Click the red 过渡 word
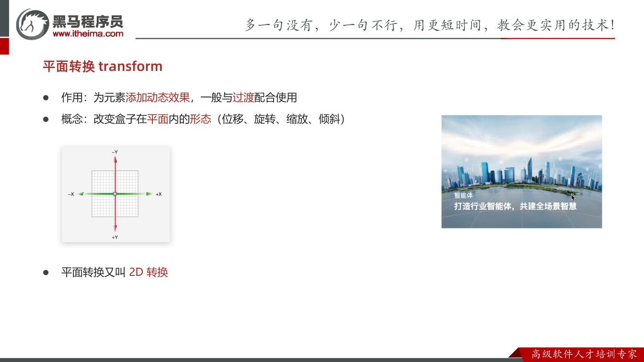The height and width of the screenshot is (362, 644). click(x=243, y=98)
